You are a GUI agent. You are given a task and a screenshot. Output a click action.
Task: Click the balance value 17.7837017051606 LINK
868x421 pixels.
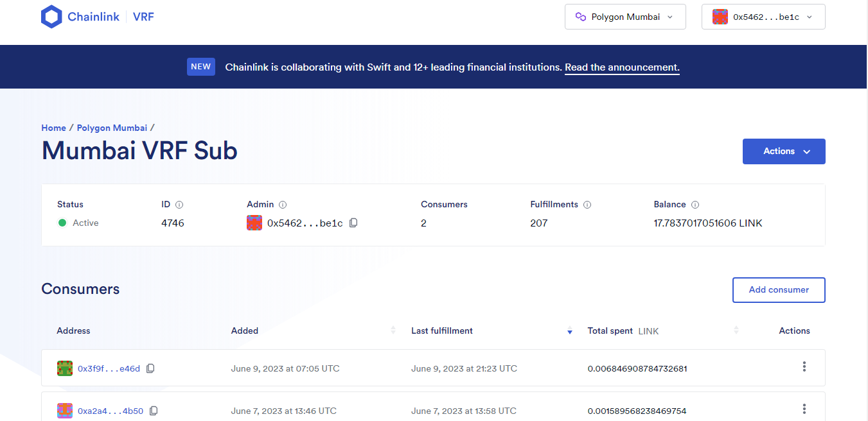(708, 223)
